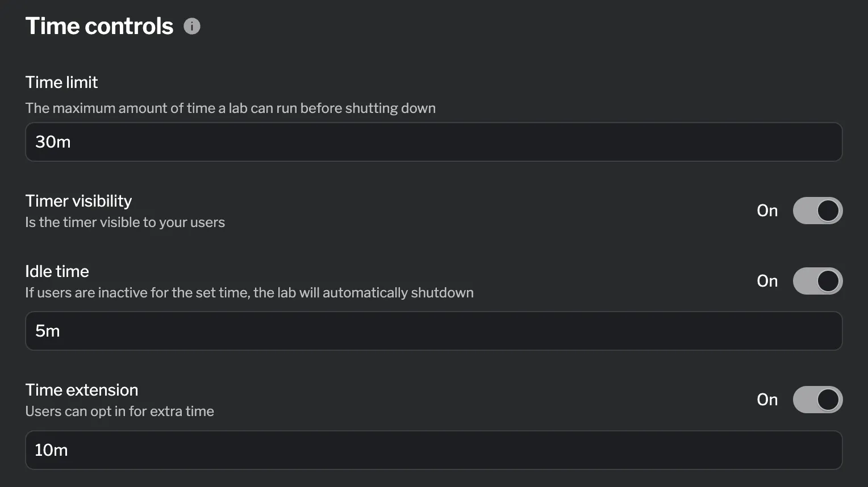This screenshot has height=487, width=868.
Task: Click the Timer visibility label text
Action: 78,201
